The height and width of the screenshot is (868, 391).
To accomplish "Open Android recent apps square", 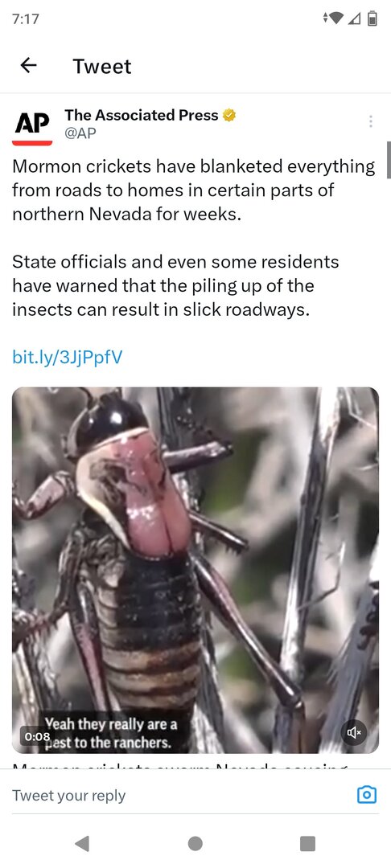I will 308,843.
